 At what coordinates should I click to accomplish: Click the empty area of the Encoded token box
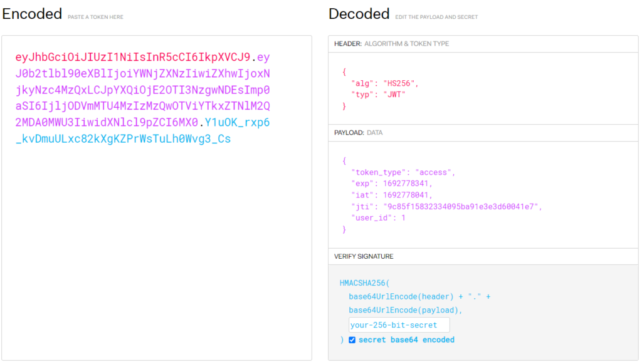[x=157, y=251]
